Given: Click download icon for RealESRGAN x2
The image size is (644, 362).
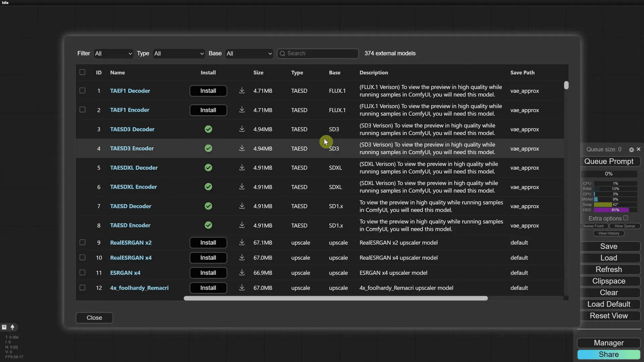Looking at the screenshot, I should pos(242,242).
